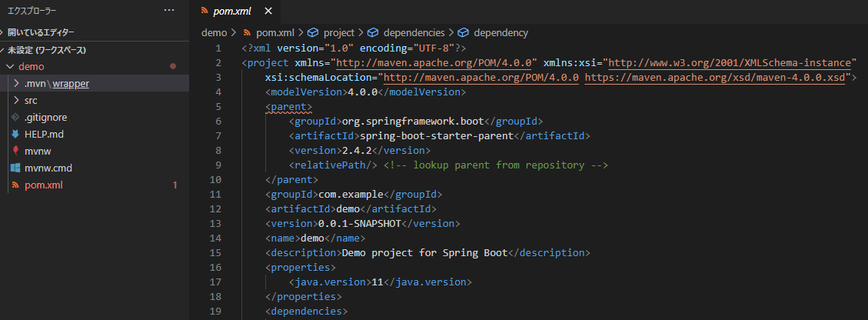This screenshot has width=868, height=320.
Task: Expand the .mvn\wrapper folder
Action: (55, 84)
